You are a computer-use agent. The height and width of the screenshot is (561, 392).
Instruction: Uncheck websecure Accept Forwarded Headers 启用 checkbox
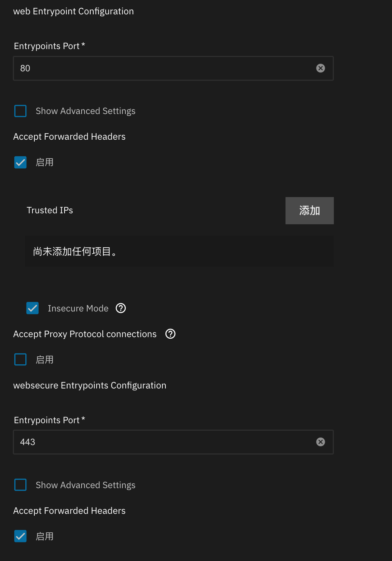coord(20,536)
